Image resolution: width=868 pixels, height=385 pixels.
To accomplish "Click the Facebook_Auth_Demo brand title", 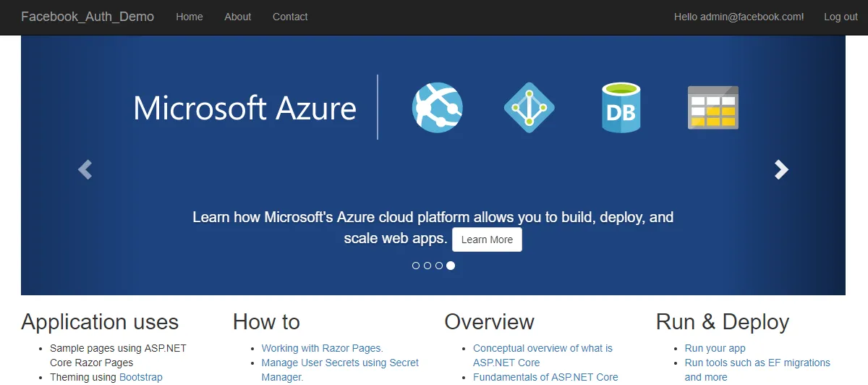I will pyautogui.click(x=88, y=17).
